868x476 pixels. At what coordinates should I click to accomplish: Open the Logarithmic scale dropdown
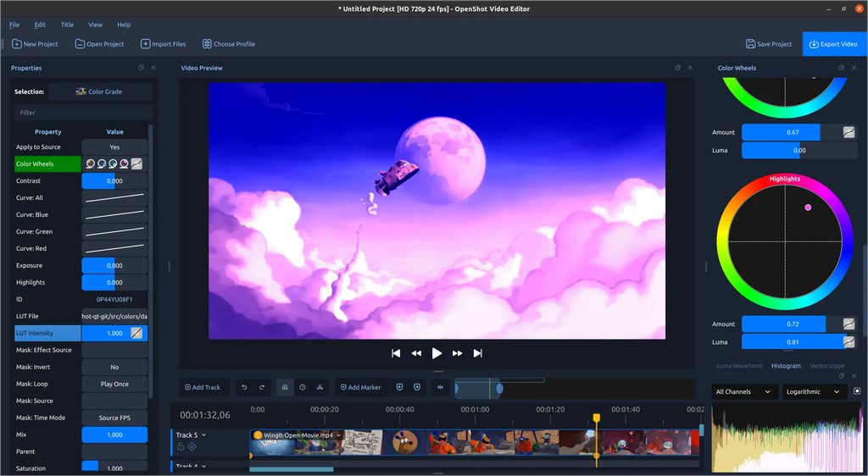[815, 392]
